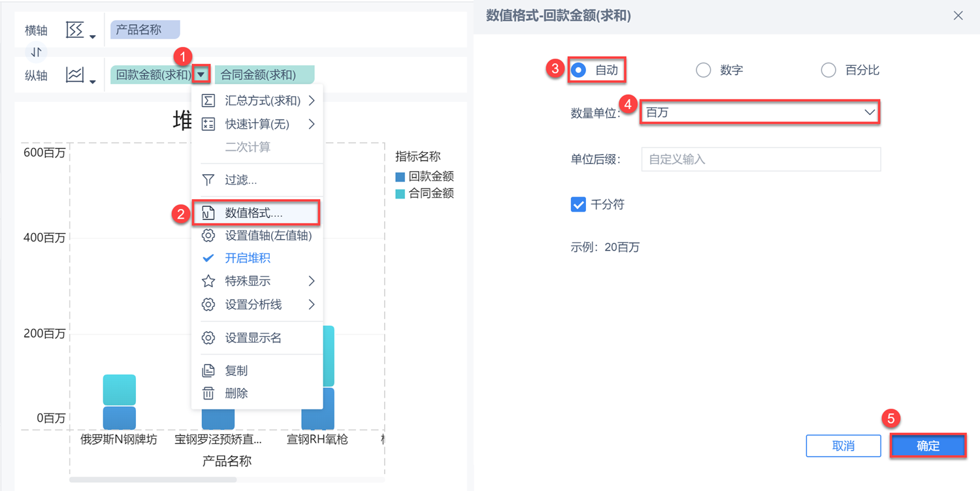Screen dimensions: 980x491
Task: Click the delete trash icon
Action: (x=208, y=393)
